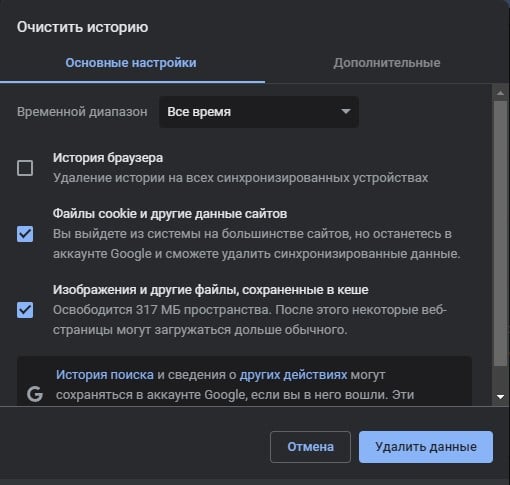The width and height of the screenshot is (510, 485).
Task: Click the scrollbar up arrow
Action: click(500, 93)
